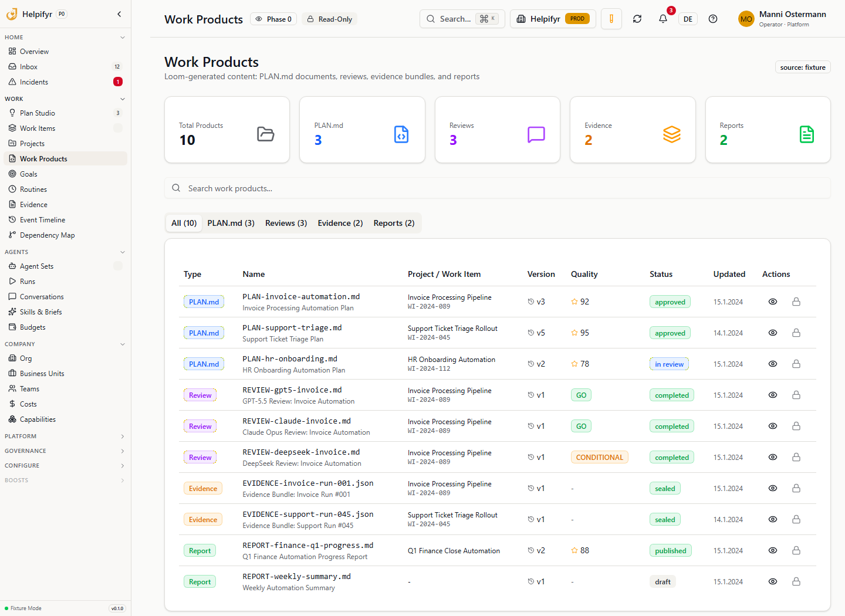This screenshot has width=845, height=616.
Task: Open Skills & Briefs
Action: 65,312
